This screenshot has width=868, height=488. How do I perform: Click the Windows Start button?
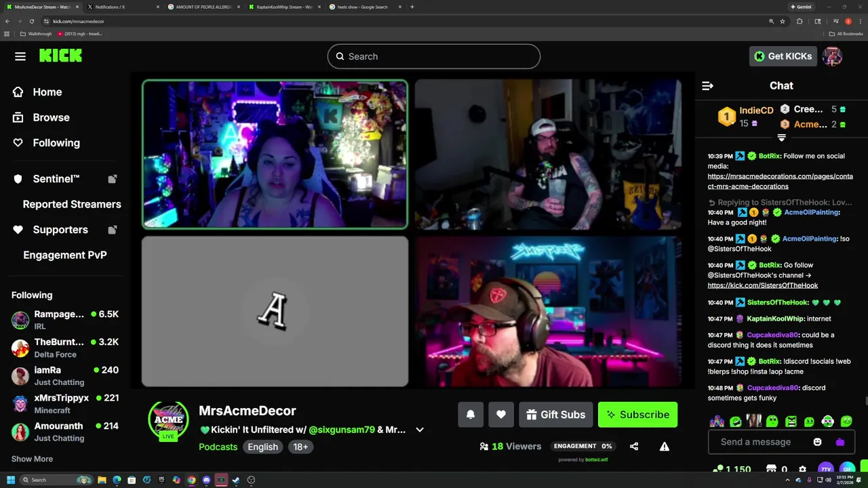point(11,480)
